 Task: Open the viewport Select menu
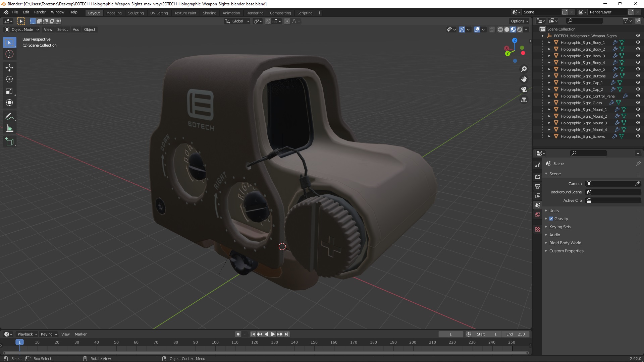[62, 29]
